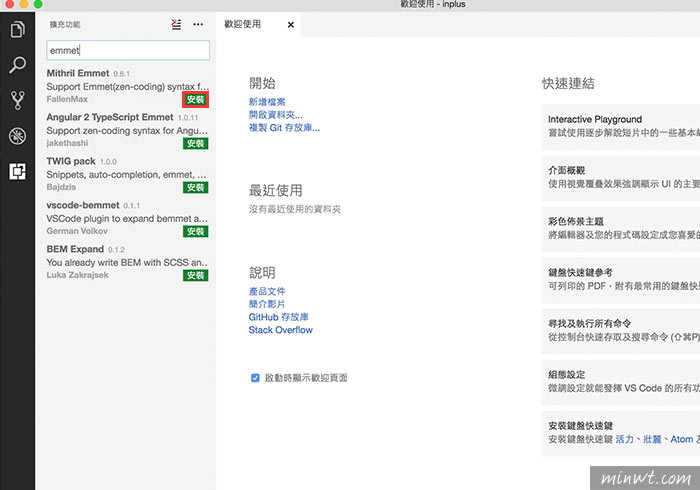The height and width of the screenshot is (490, 700).
Task: Close the 歡迎使用 tab
Action: pos(291,25)
